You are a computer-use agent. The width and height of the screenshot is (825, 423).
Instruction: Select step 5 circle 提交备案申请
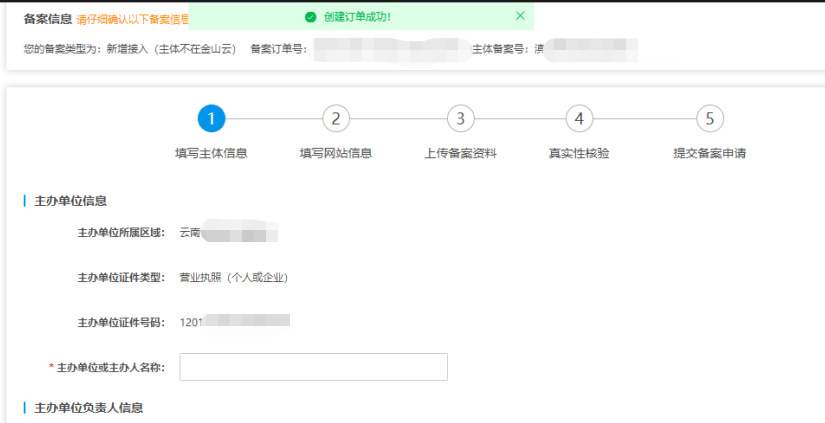tap(710, 119)
